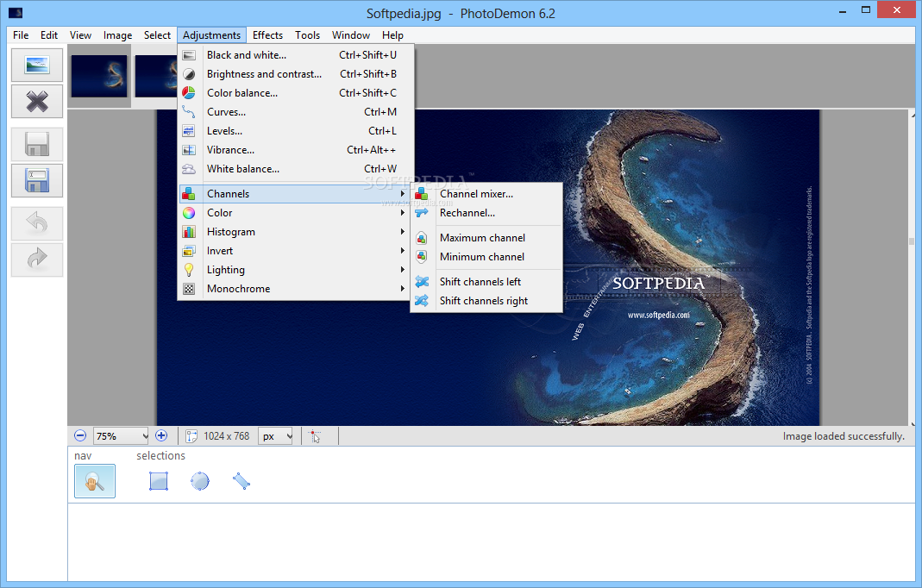Click the Save floppy disk icon

[37, 144]
